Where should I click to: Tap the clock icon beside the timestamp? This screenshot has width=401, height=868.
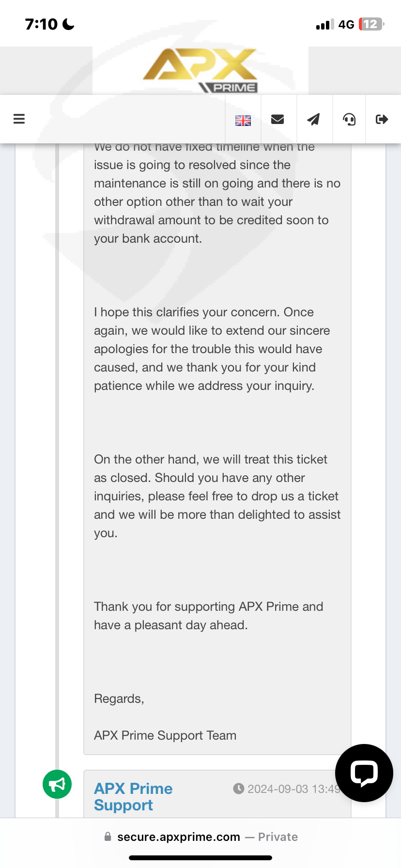[x=238, y=789]
